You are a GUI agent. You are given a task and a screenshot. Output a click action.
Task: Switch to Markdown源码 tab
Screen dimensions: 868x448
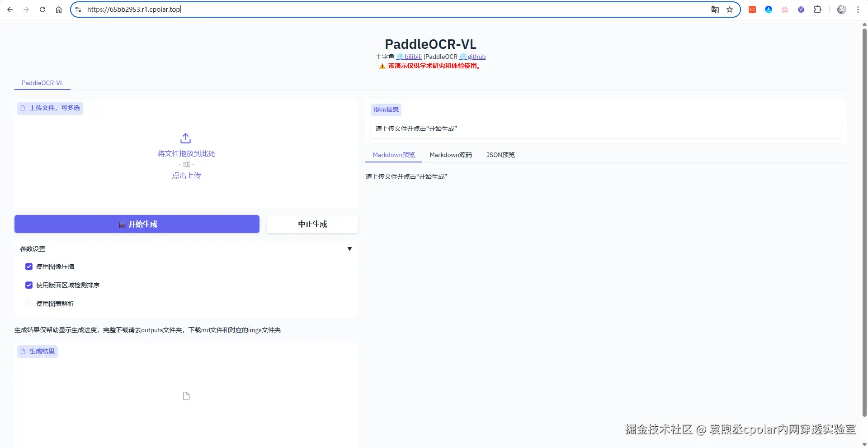pyautogui.click(x=451, y=155)
